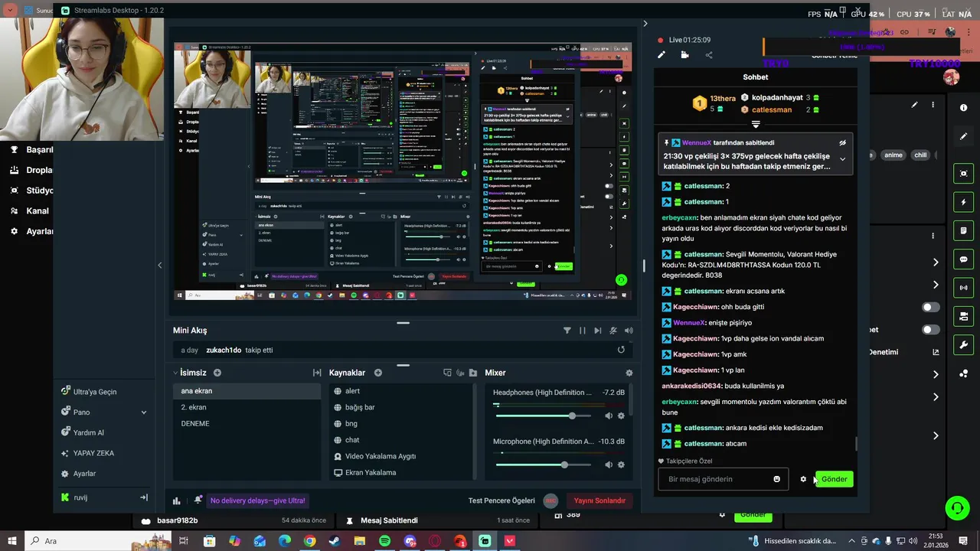Edit stream info with chat pencil icon

click(x=661, y=55)
